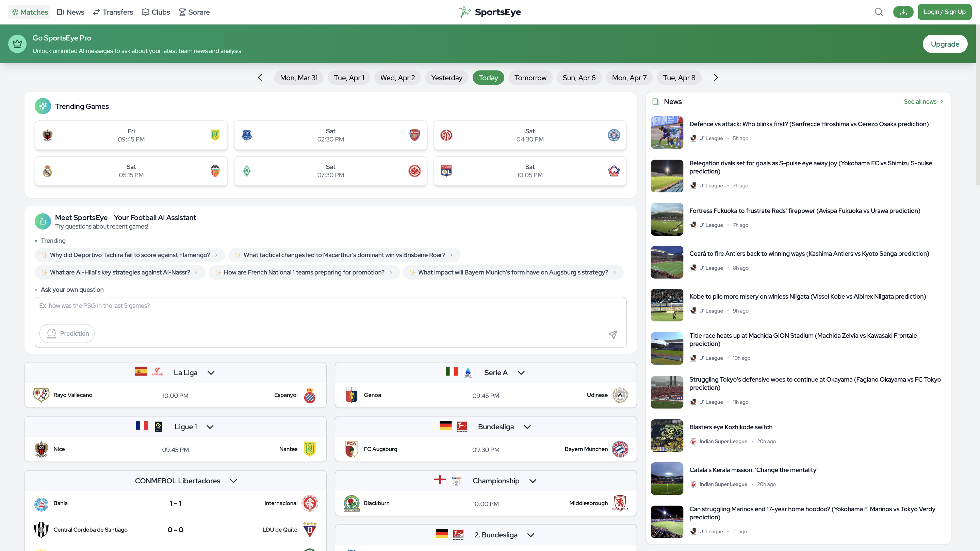980x551 pixels.
Task: Click the Real Madrid crest in Trending Games
Action: 48,171
